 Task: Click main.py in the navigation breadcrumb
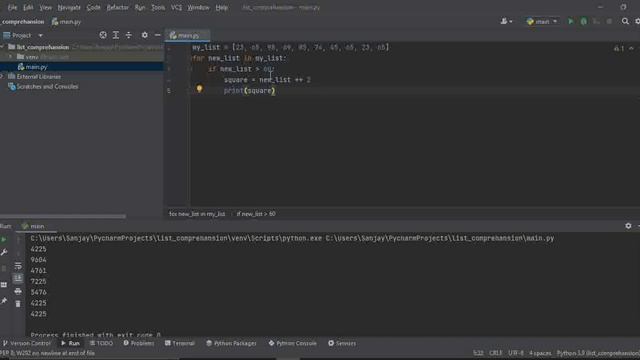coord(66,22)
